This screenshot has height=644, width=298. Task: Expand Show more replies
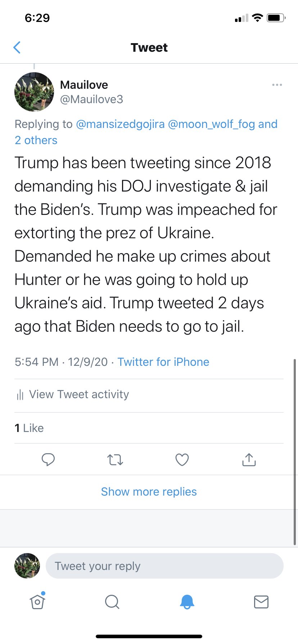149,492
